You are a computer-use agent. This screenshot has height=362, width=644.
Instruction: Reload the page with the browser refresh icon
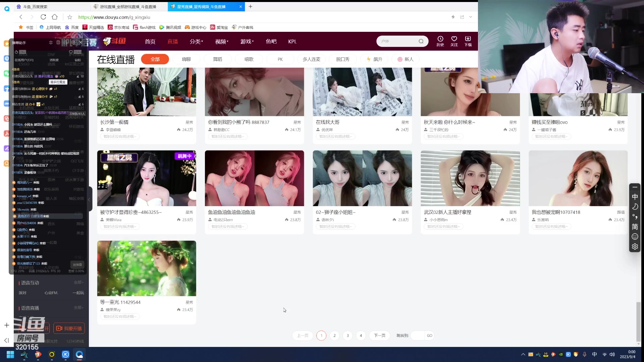pos(43,17)
